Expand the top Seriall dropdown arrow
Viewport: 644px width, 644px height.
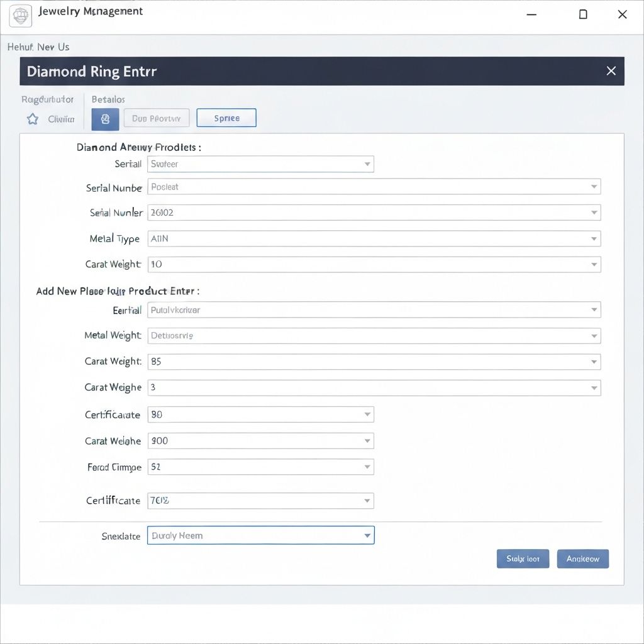tap(367, 164)
